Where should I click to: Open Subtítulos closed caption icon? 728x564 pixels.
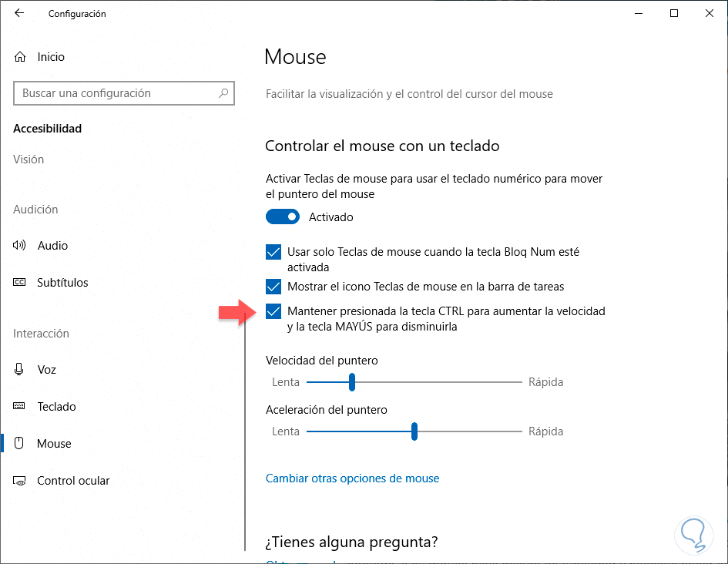(x=20, y=283)
